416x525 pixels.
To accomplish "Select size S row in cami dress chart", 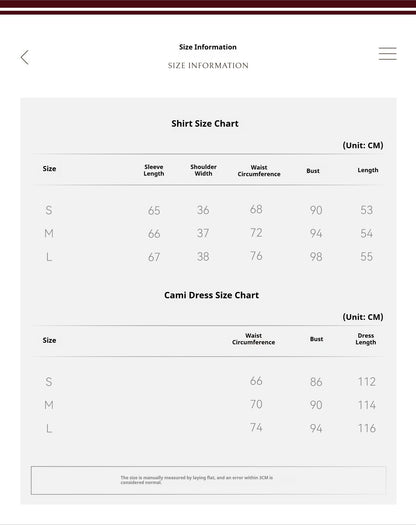I will 208,381.
